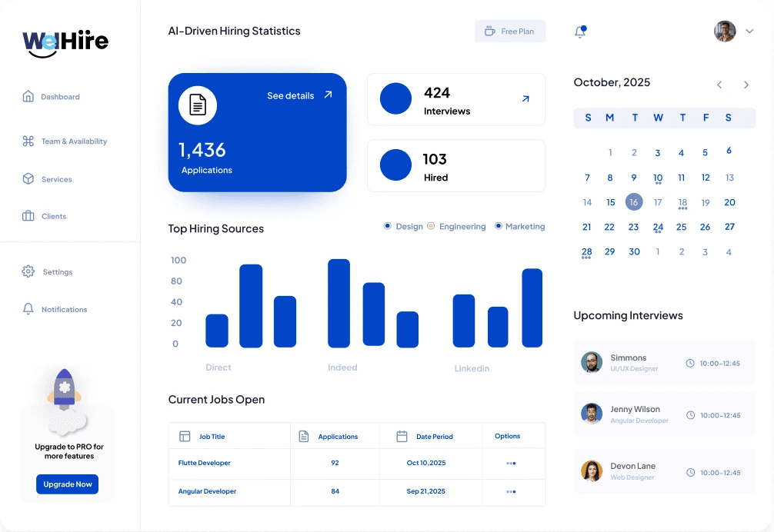The width and height of the screenshot is (774, 532).
Task: Click the arrow icon beside See details
Action: coord(328,95)
